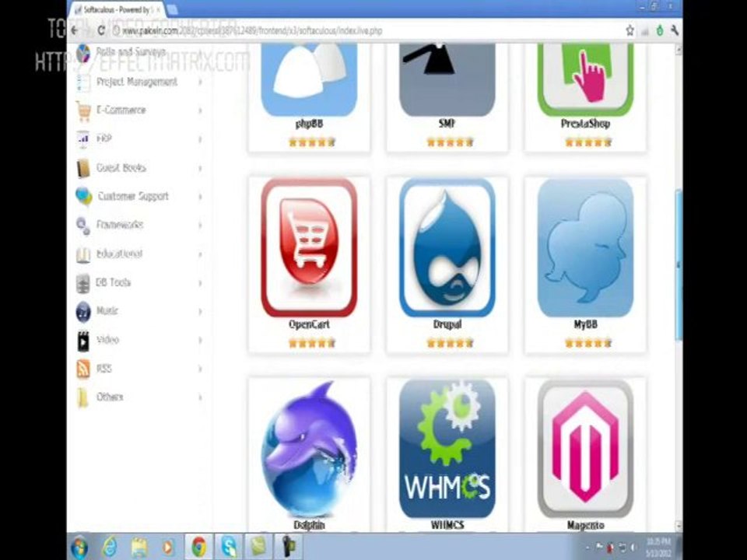Click the OpenCart star rating

click(312, 343)
